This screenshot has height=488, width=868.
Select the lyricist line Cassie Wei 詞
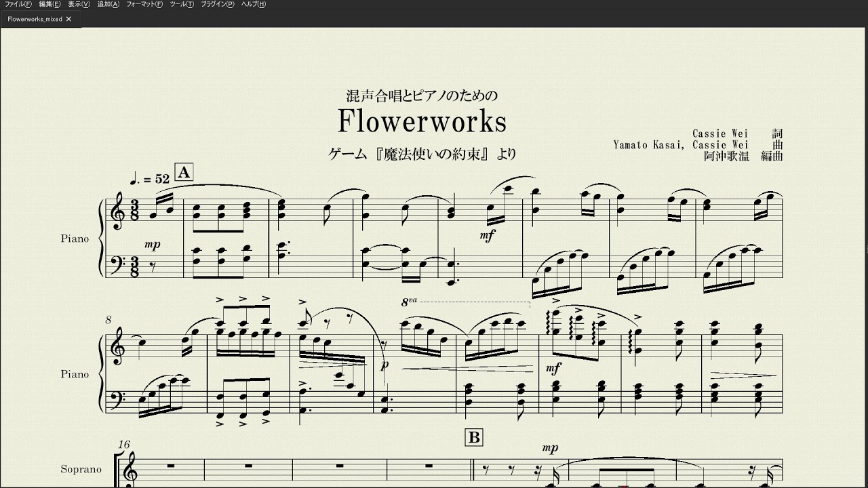(x=738, y=134)
